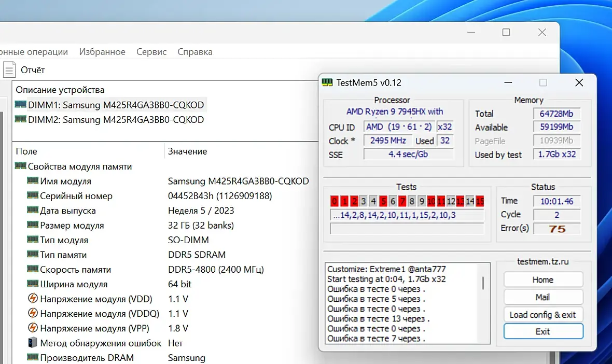Viewport: 612px width, 364px height.
Task: Click gray test box 8 in Tests
Action: point(412,201)
